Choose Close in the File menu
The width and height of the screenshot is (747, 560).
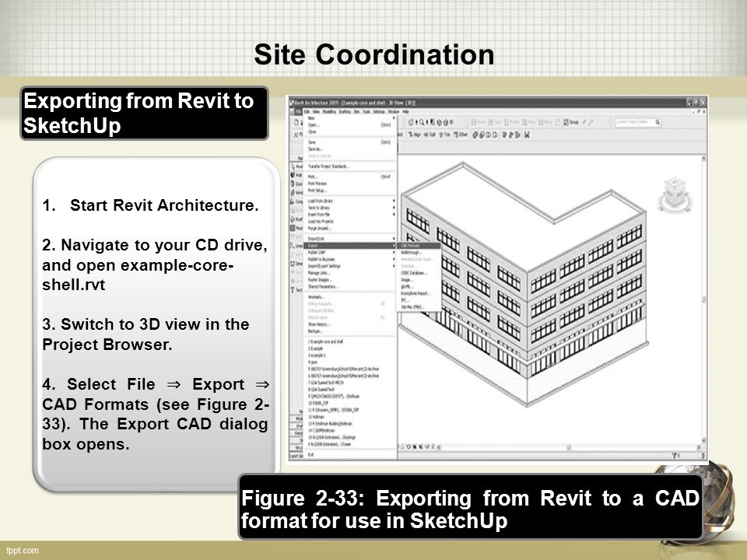point(350,132)
